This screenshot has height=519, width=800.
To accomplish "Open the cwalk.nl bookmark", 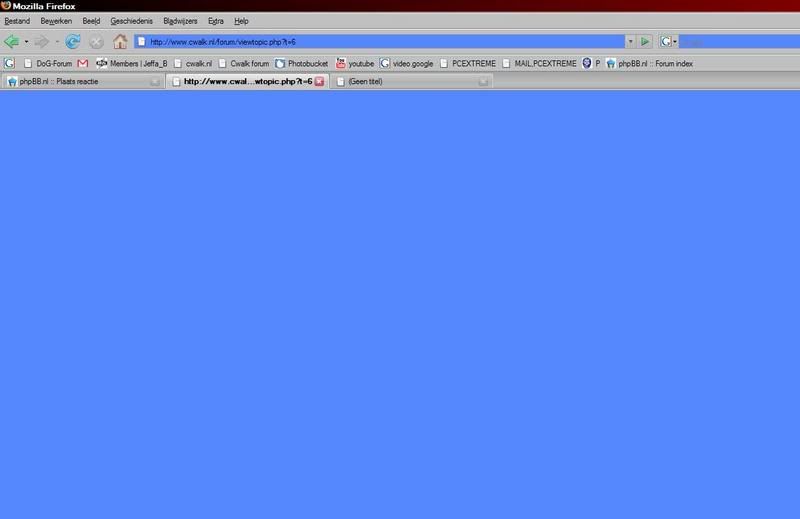I will click(x=193, y=63).
